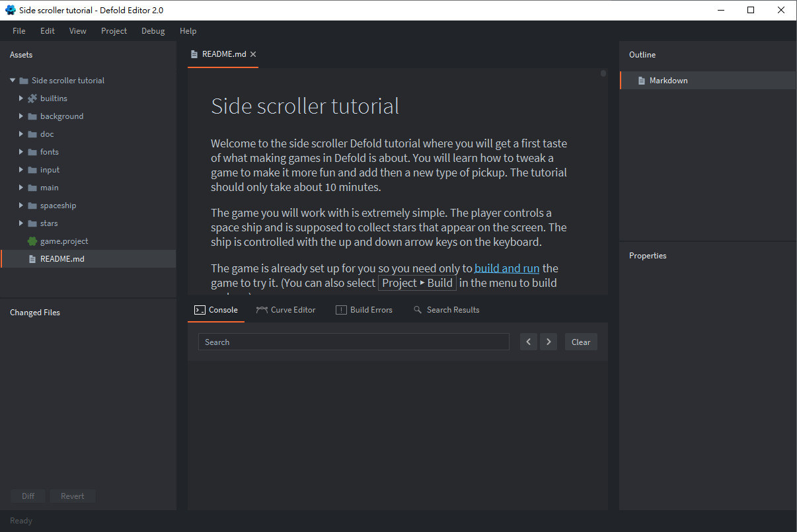The width and height of the screenshot is (797, 532).
Task: Click the Build Errors warning icon
Action: coord(341,310)
